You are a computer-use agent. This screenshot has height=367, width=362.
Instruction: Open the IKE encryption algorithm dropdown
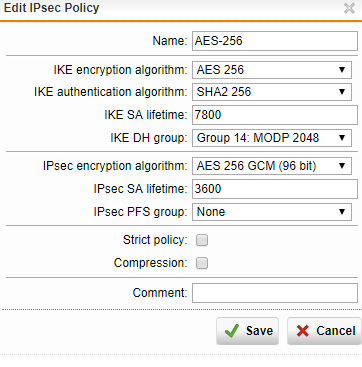point(272,70)
